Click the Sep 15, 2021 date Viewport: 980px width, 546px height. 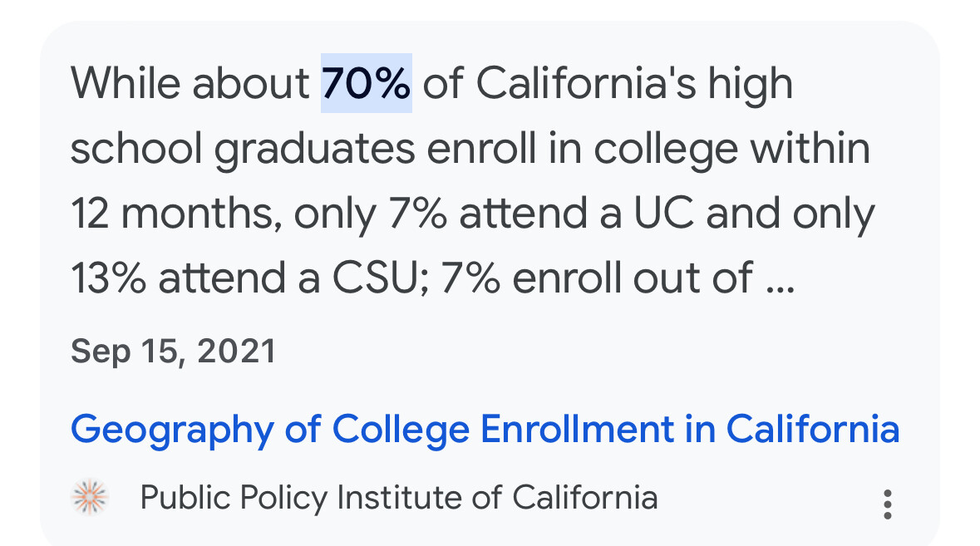pyautogui.click(x=173, y=351)
